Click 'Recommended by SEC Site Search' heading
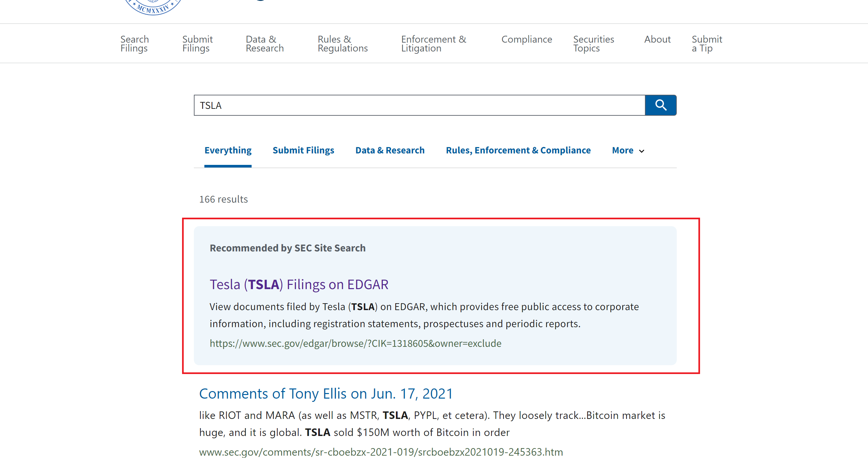Screen dimensions: 868x474 pos(287,248)
